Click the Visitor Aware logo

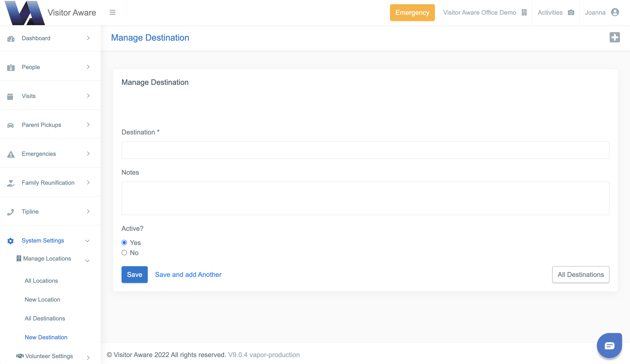click(25, 13)
